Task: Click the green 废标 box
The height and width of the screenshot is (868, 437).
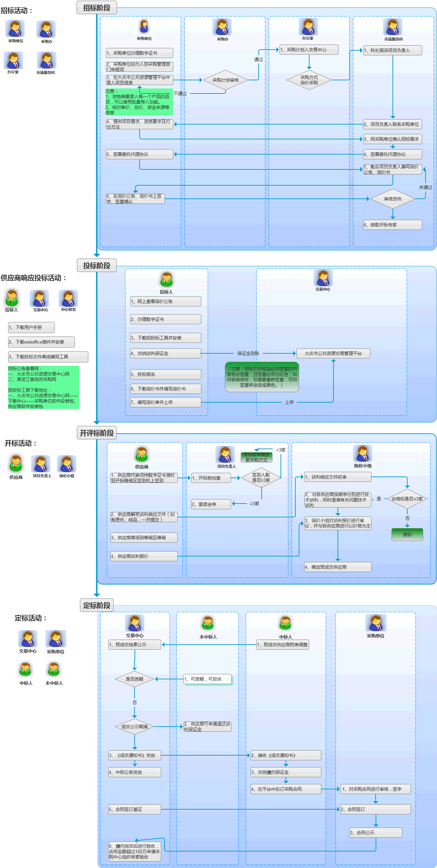Action: [407, 535]
